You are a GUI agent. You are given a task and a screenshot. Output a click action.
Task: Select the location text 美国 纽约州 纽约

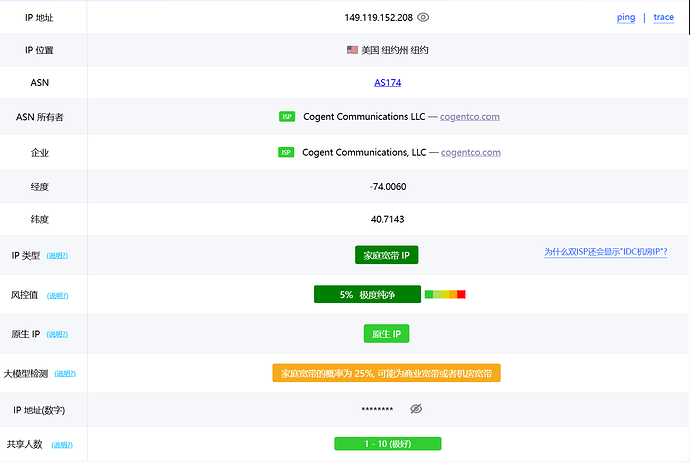(x=395, y=50)
